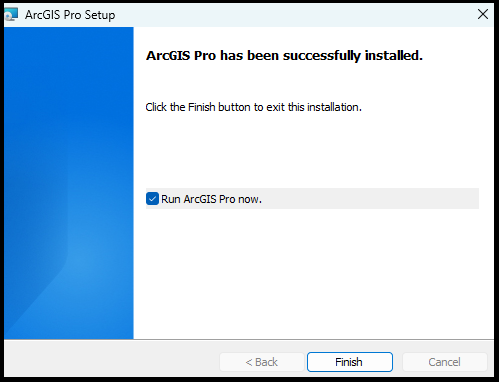Click the word "installation." in the instruction line
499x382 pixels.
coord(334,107)
